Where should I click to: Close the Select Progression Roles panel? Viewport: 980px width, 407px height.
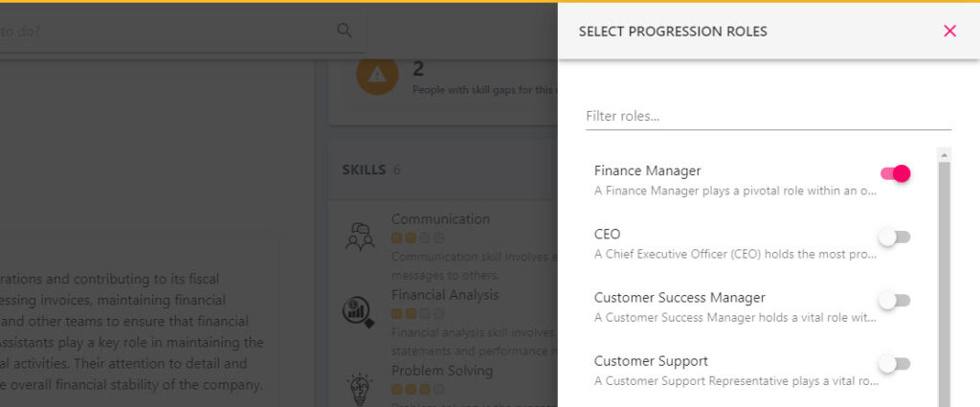(950, 31)
